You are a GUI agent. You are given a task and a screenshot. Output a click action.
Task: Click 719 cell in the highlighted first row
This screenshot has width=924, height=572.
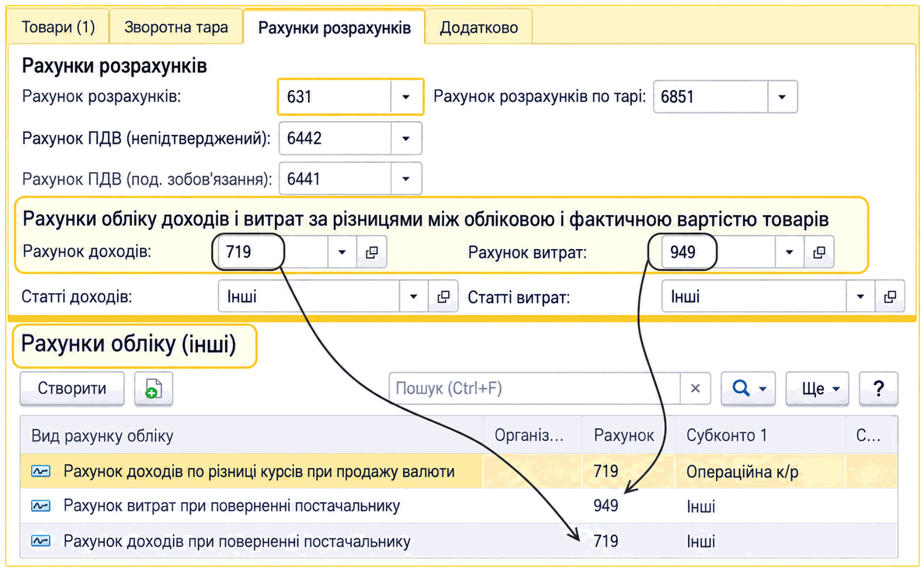628,471
